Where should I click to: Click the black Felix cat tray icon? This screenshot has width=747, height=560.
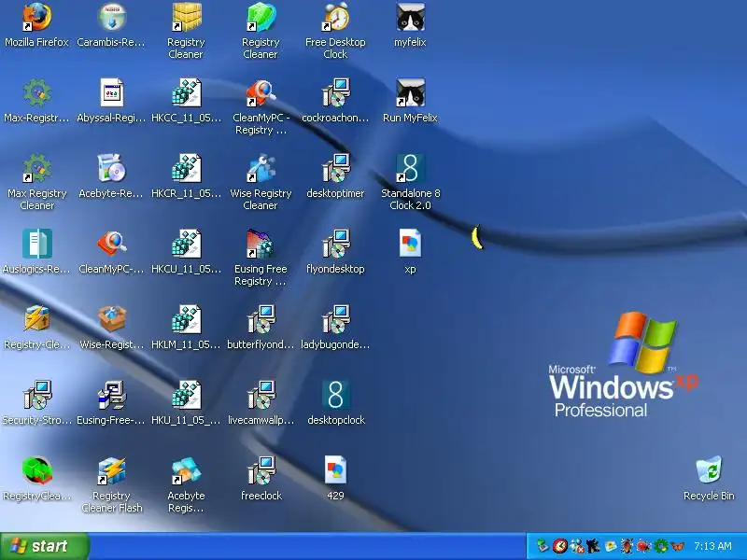click(x=593, y=546)
